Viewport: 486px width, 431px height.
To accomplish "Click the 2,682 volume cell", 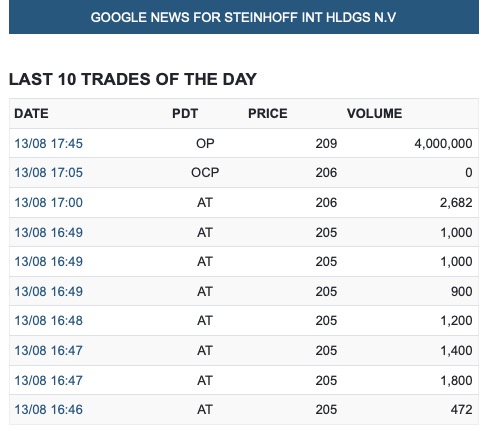I will pyautogui.click(x=456, y=203).
